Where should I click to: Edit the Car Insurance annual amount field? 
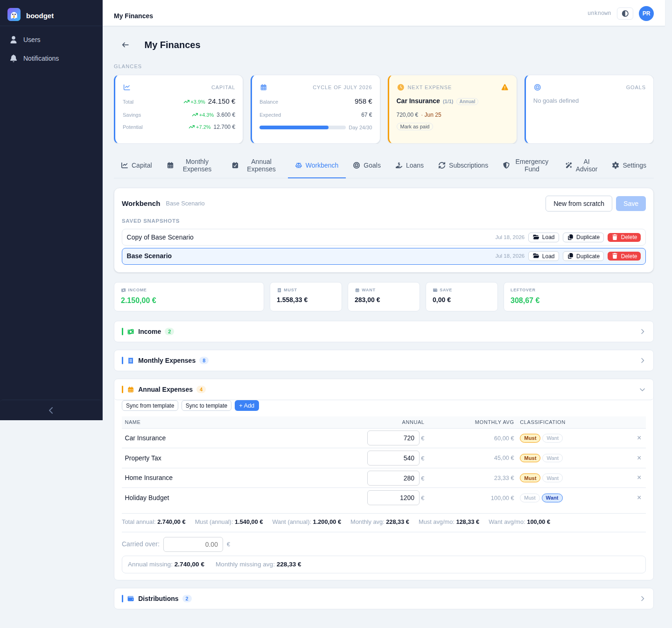click(x=393, y=438)
